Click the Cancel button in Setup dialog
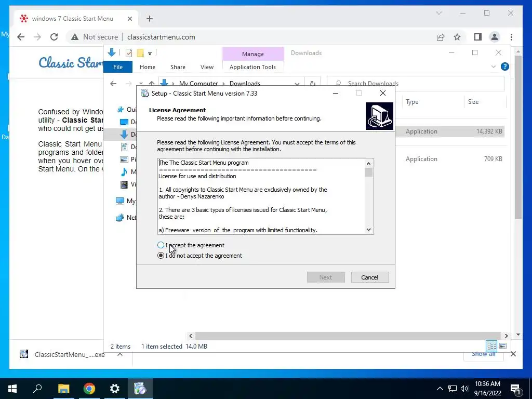Screen dimensions: 532x399 (x=369, y=277)
